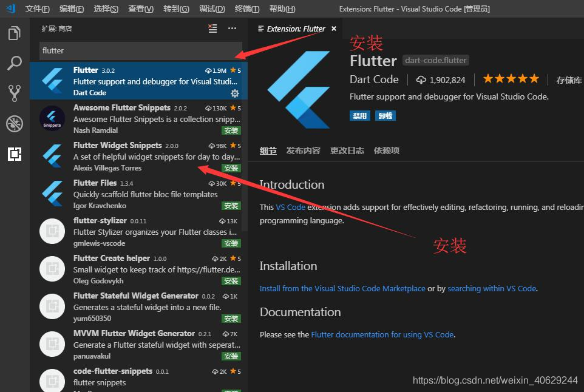Install MVVM Flutter Widget Generator extension

pos(231,356)
